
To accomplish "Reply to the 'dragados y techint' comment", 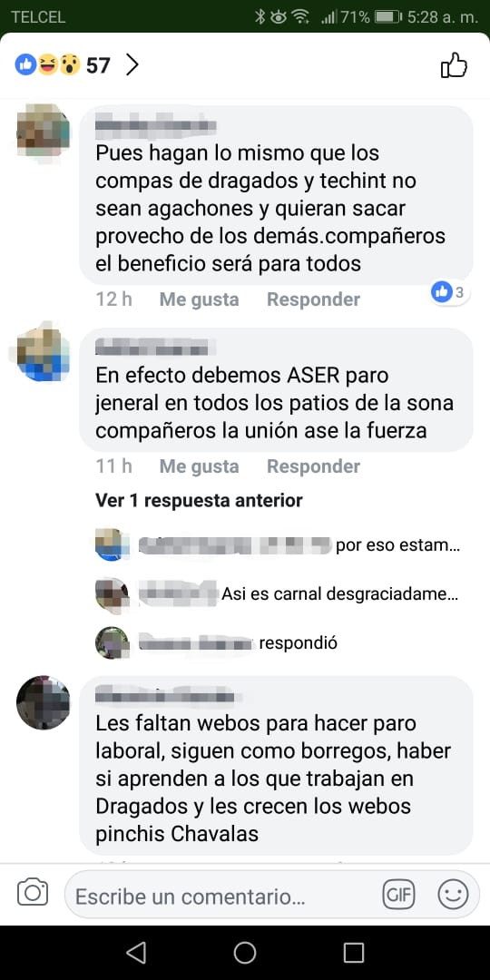I will [x=313, y=299].
